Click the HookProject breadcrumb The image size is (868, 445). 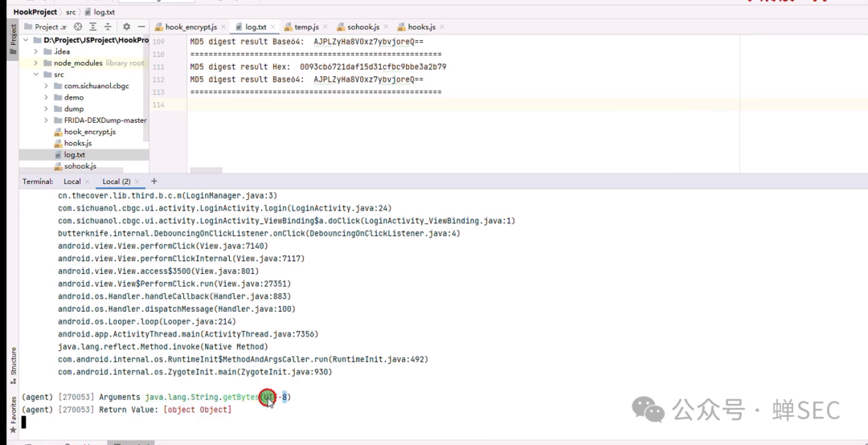(35, 11)
